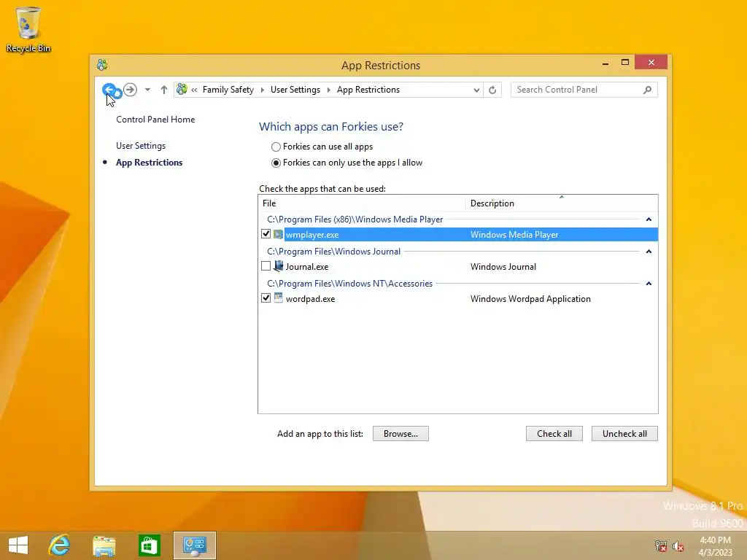Select App Restrictions breadcrumb
The height and width of the screenshot is (560, 747).
[x=368, y=90]
